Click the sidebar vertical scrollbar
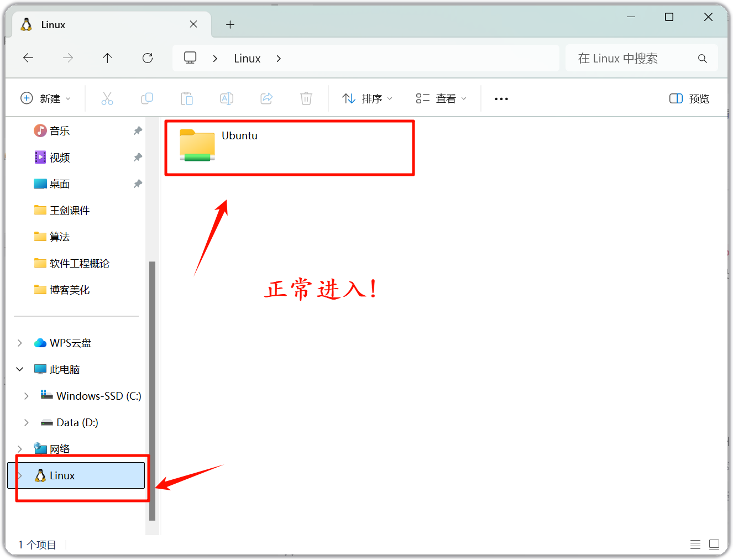733x560 pixels. [x=153, y=391]
